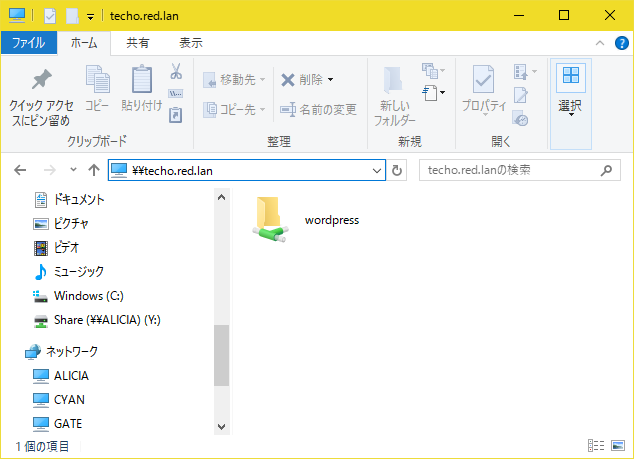Switch to the Share (共有) tab

click(x=137, y=42)
